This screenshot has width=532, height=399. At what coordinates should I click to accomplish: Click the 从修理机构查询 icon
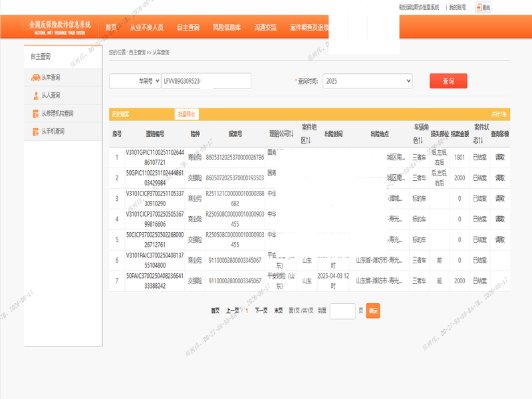36,114
